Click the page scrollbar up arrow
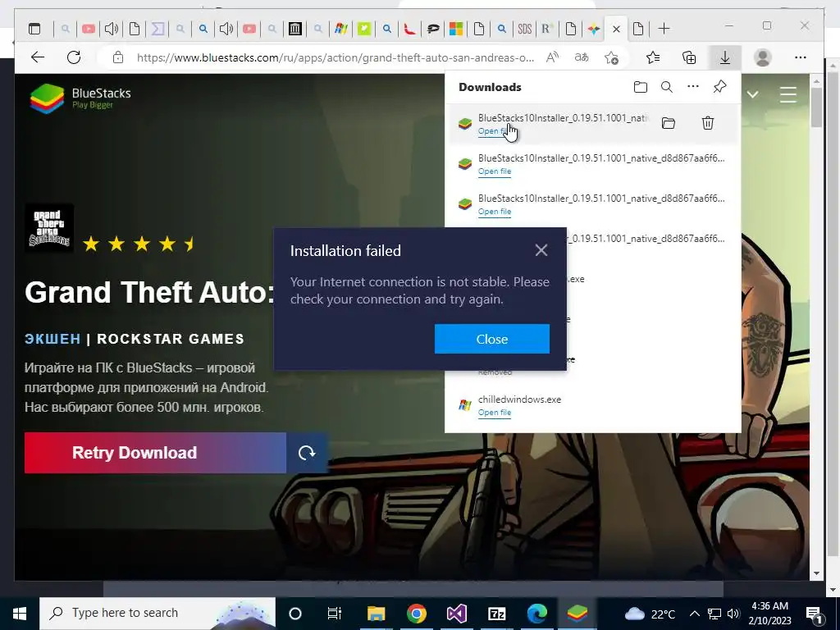 pos(816,82)
